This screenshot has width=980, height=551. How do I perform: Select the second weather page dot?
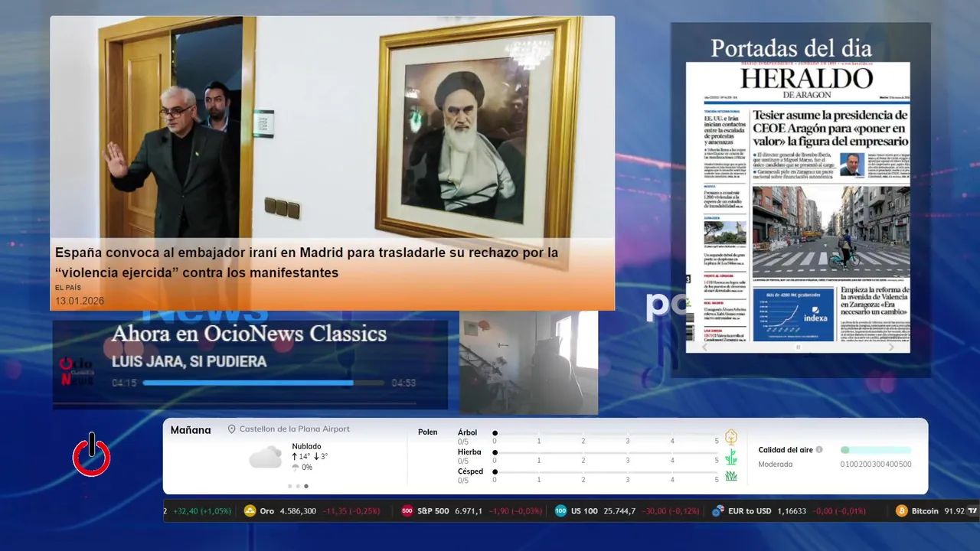click(298, 486)
